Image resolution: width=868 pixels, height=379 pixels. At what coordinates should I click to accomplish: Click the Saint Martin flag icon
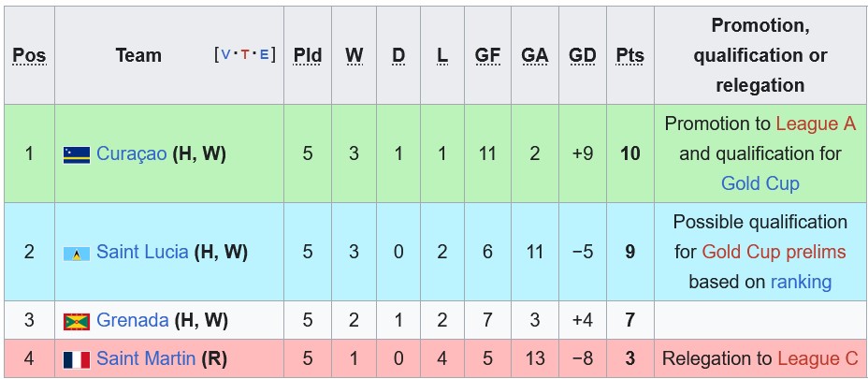77,359
